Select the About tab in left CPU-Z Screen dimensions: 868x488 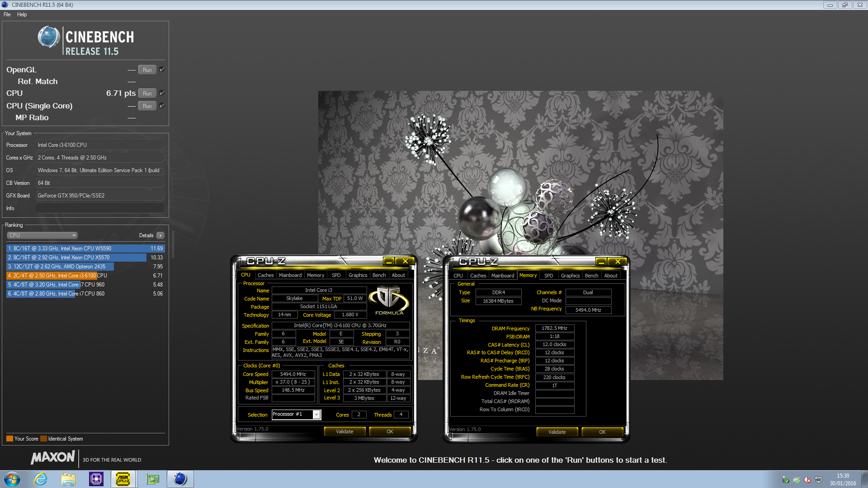(x=398, y=275)
